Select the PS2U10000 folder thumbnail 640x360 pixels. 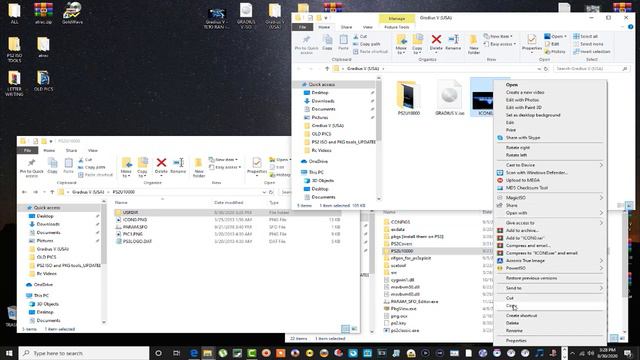pos(409,98)
